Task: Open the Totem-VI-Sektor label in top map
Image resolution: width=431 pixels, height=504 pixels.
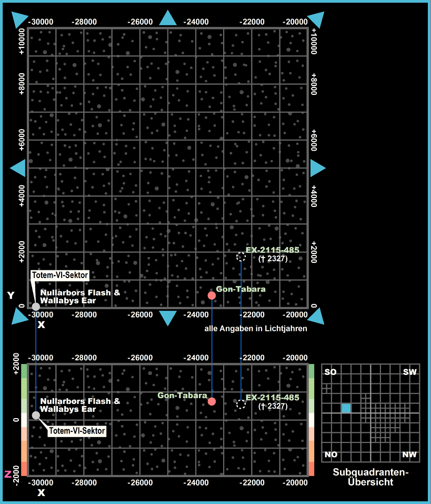Action: [60, 275]
